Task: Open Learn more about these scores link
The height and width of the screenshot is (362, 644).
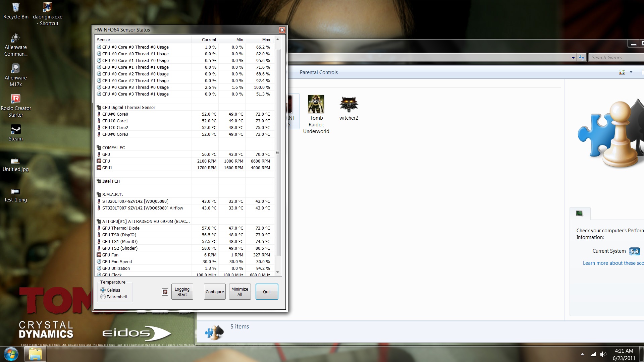Action: coord(613,263)
